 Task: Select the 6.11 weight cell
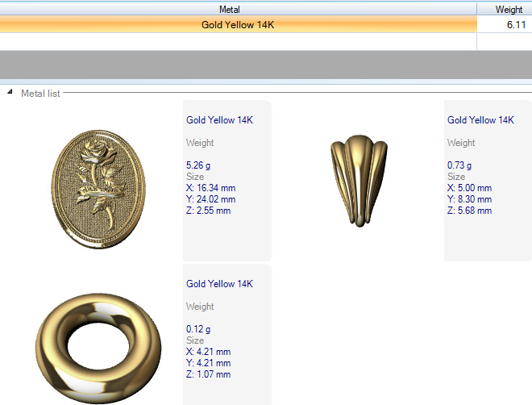coord(504,25)
